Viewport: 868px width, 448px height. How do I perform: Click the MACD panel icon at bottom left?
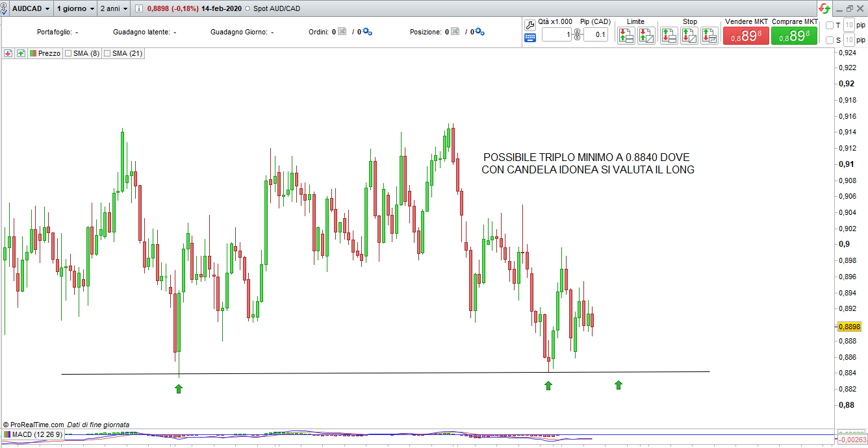(x=6, y=434)
